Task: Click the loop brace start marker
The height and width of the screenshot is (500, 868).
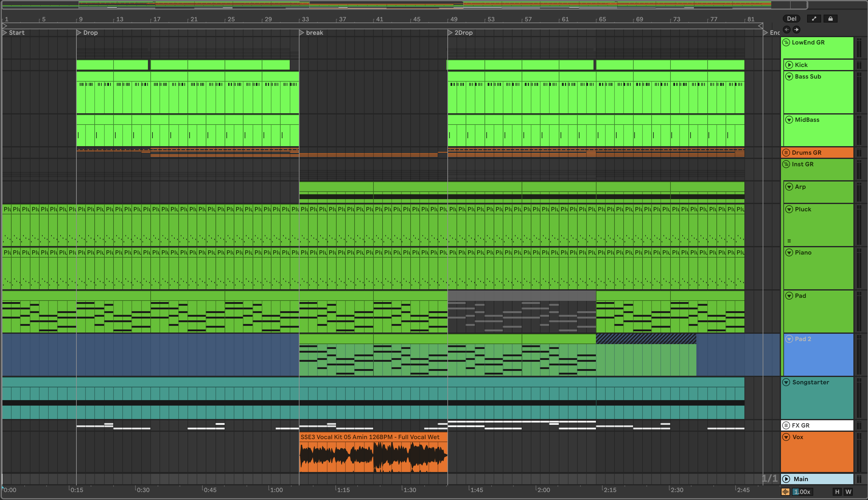Action: [x=5, y=26]
